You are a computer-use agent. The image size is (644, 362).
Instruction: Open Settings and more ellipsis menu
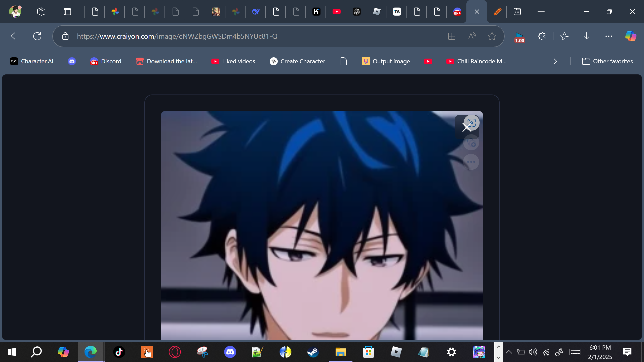(x=609, y=36)
